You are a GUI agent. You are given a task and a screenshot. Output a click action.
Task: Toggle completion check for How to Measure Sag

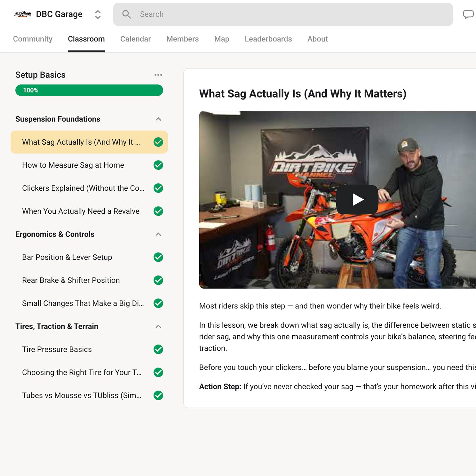pos(158,165)
